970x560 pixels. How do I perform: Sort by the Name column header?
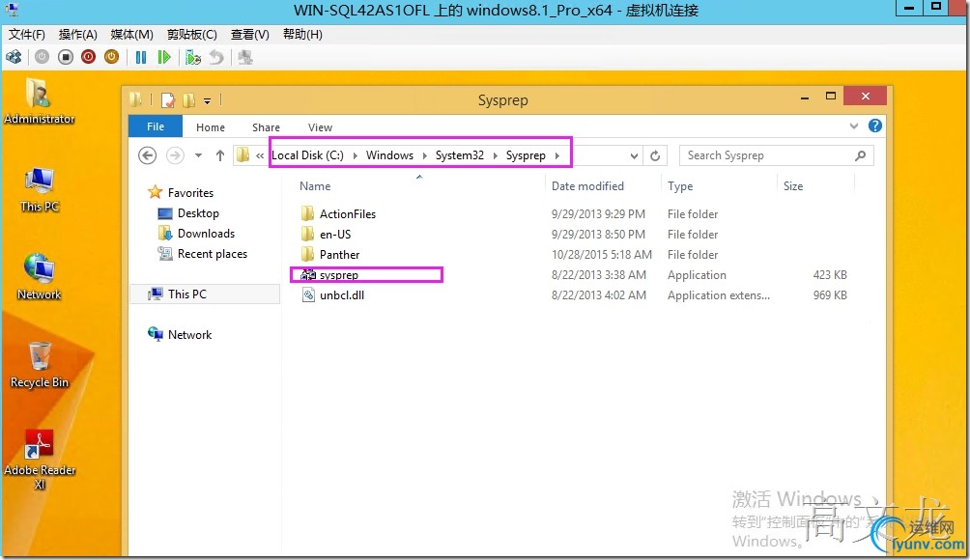coord(316,186)
